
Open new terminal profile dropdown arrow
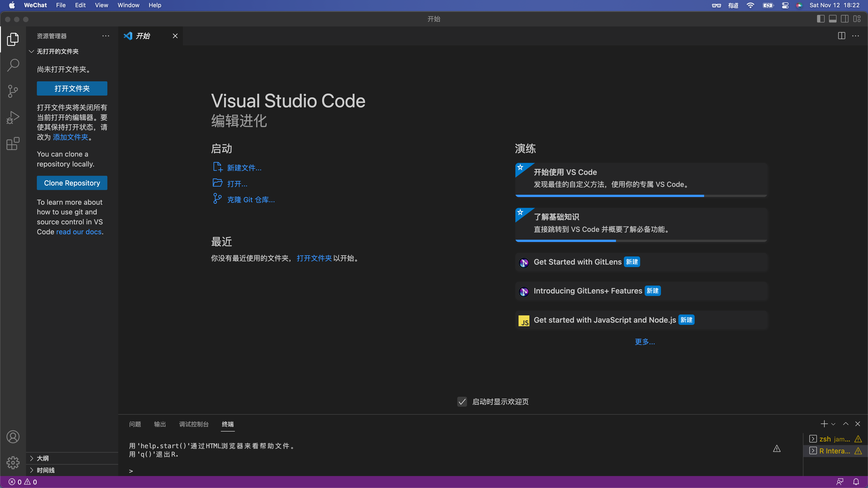tap(833, 424)
